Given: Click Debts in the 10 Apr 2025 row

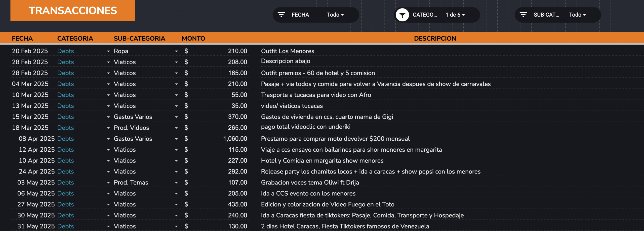Looking at the screenshot, I should pyautogui.click(x=65, y=160).
